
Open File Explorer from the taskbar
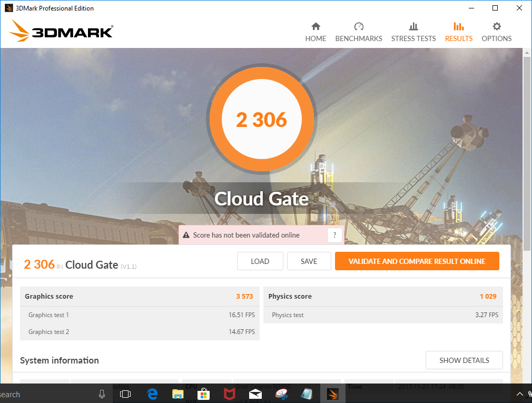coord(178,394)
